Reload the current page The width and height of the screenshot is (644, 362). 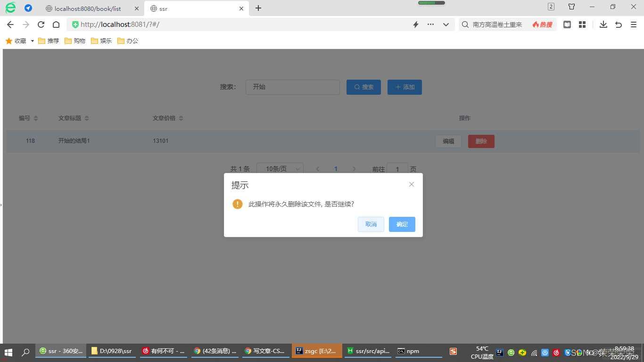click(41, 25)
